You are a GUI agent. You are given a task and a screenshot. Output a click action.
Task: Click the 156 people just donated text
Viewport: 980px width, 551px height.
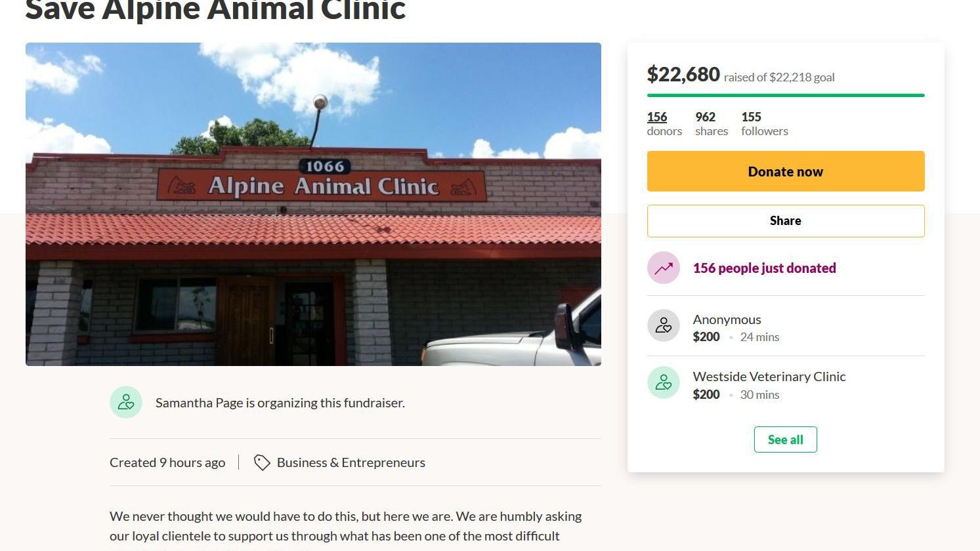pyautogui.click(x=764, y=268)
